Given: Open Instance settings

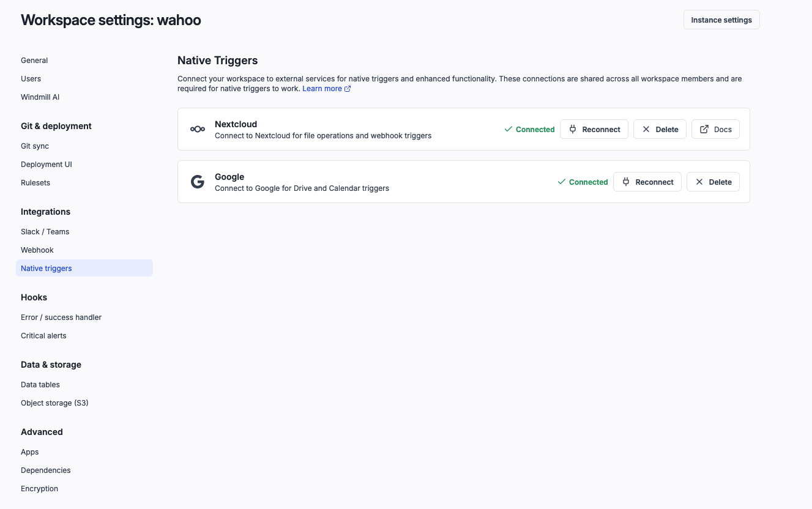Looking at the screenshot, I should 721,20.
